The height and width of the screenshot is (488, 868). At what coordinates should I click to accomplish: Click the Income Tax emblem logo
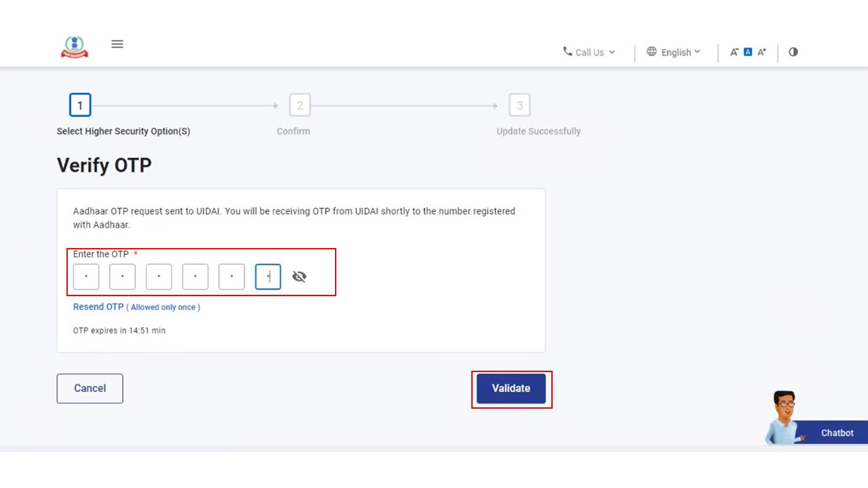click(75, 46)
